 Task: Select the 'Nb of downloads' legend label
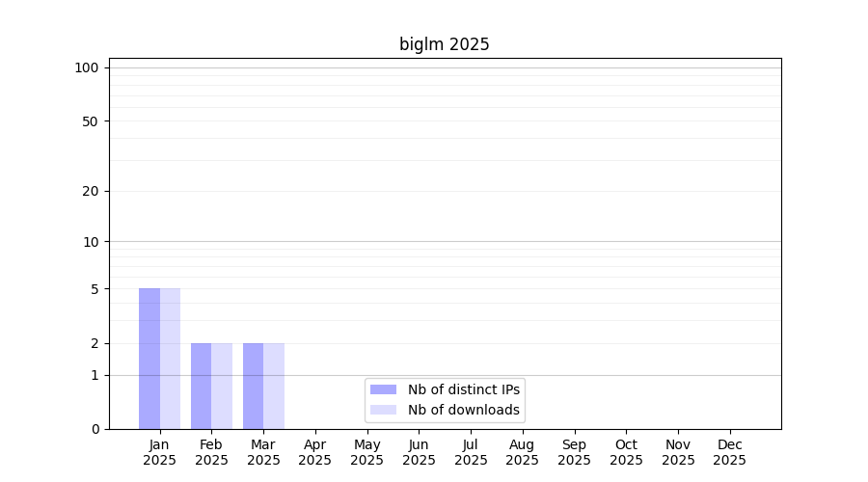pyautogui.click(x=464, y=410)
